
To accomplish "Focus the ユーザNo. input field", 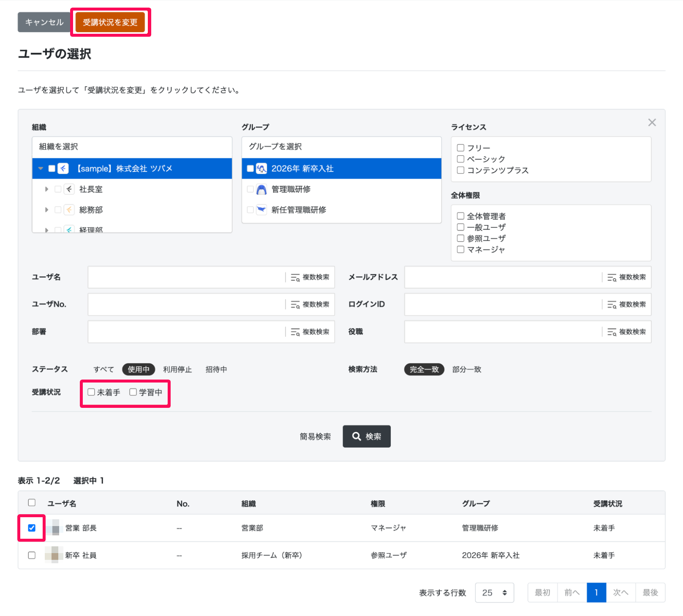I will [186, 304].
